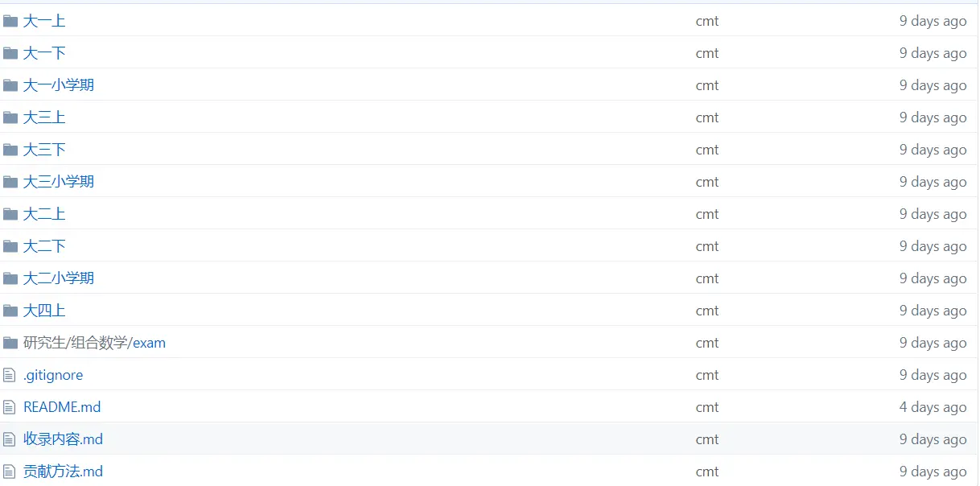Click the 9 days ago timestamp for 研究生/组合数学/exam
This screenshot has width=980, height=486.
[933, 343]
